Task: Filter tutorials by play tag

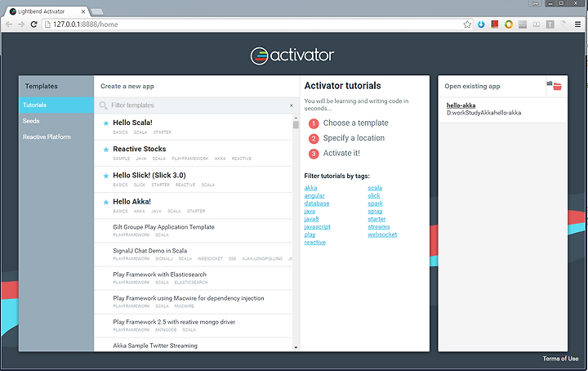Action: 310,235
